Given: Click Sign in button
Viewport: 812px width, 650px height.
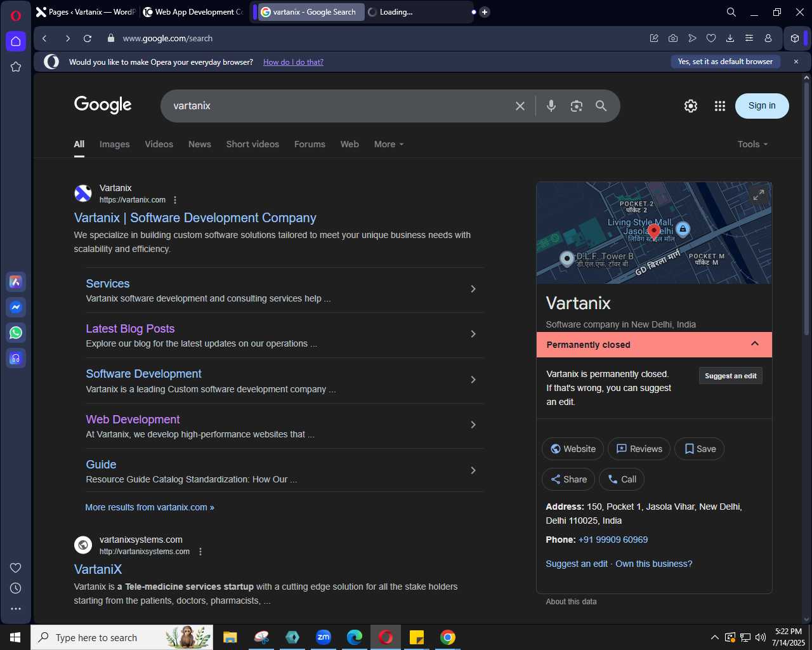Looking at the screenshot, I should tap(762, 106).
